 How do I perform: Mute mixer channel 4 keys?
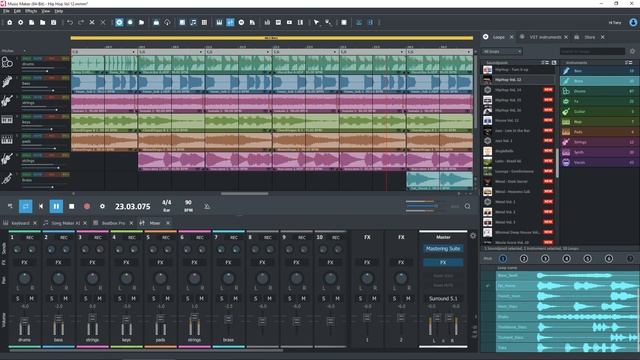click(133, 299)
